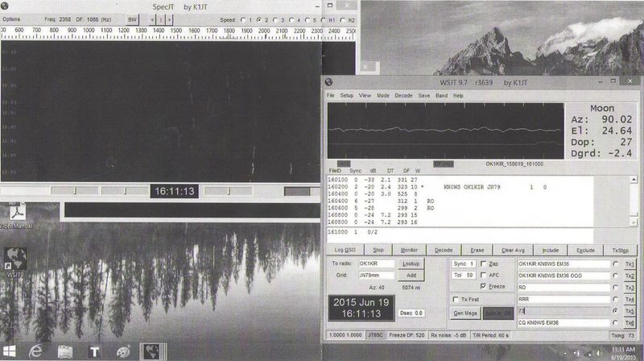644x361 pixels.
Task: Select Speed 5 radio button
Action: [308, 19]
